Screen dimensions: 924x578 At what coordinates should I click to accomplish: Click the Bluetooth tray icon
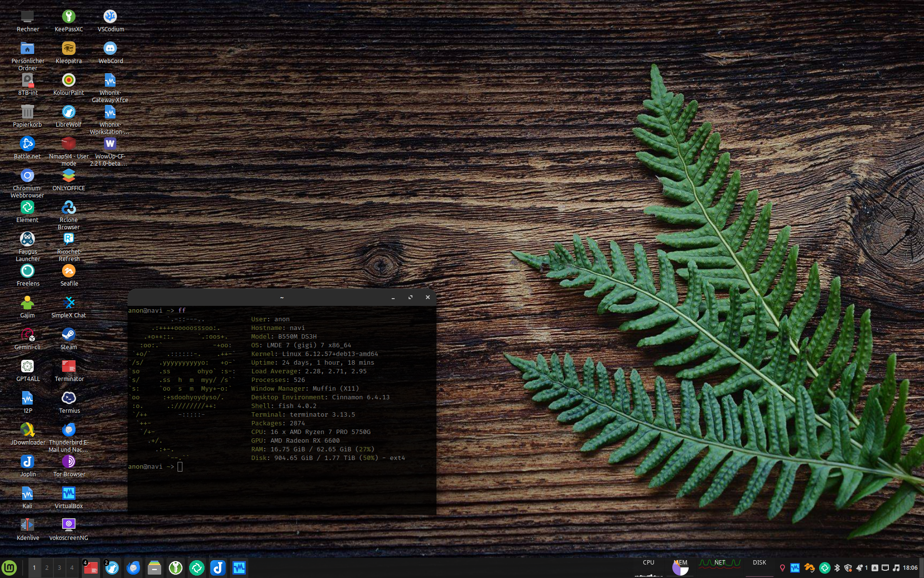pos(837,568)
